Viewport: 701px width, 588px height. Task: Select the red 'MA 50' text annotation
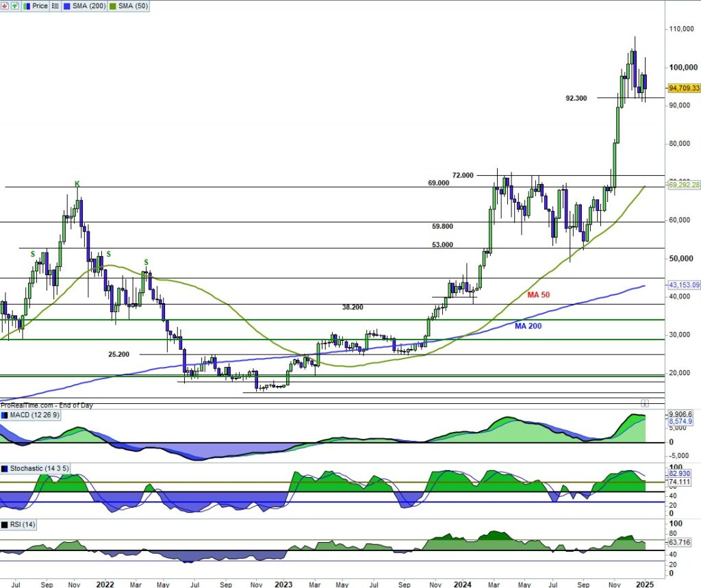click(x=538, y=294)
